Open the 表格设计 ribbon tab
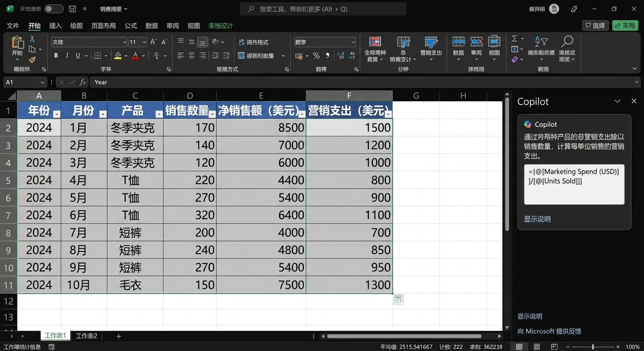This screenshot has width=644, height=351. point(220,26)
